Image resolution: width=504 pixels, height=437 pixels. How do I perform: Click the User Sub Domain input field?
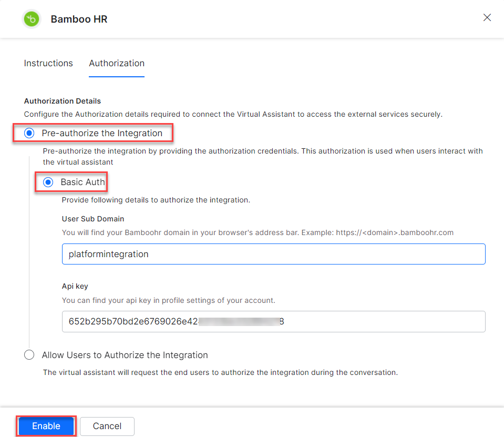tap(273, 254)
